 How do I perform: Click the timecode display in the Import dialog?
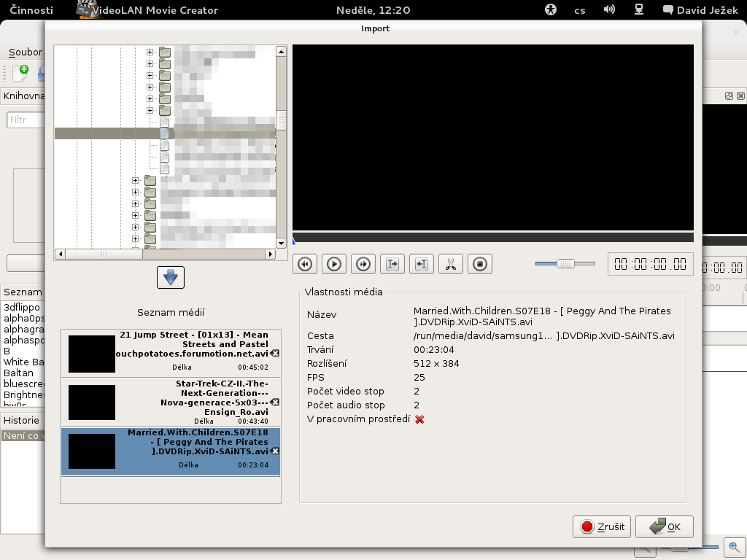click(650, 264)
